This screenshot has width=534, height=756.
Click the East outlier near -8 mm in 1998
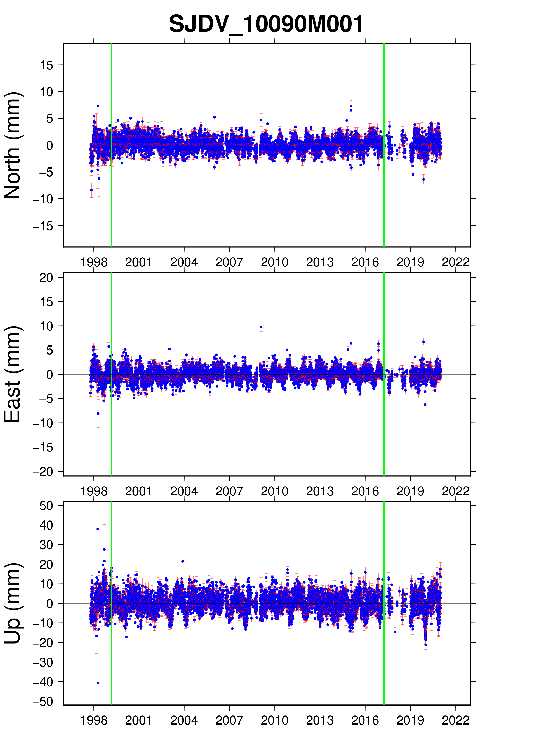pyautogui.click(x=98, y=414)
